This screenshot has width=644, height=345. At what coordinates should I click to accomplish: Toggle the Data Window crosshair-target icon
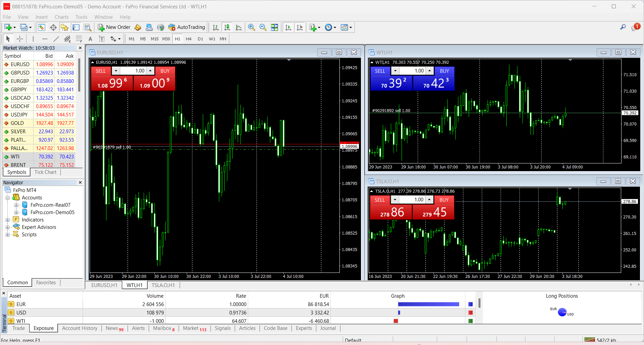coord(53,27)
